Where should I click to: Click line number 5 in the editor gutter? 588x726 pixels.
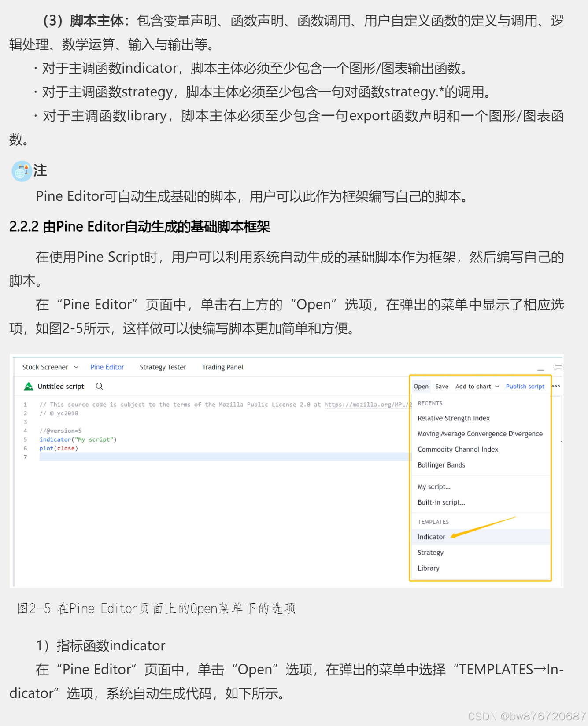pos(25,439)
